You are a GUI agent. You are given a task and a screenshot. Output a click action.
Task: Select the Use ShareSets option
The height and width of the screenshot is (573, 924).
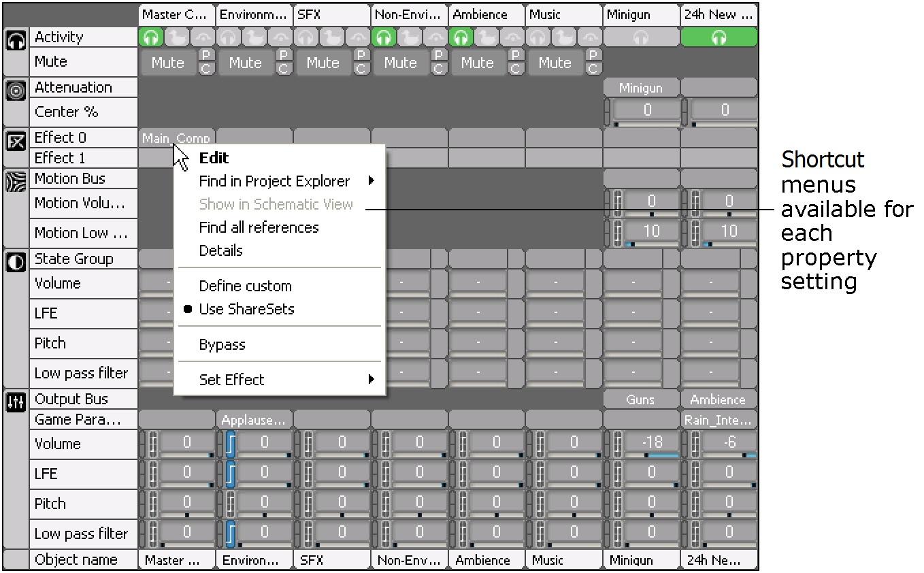point(246,309)
